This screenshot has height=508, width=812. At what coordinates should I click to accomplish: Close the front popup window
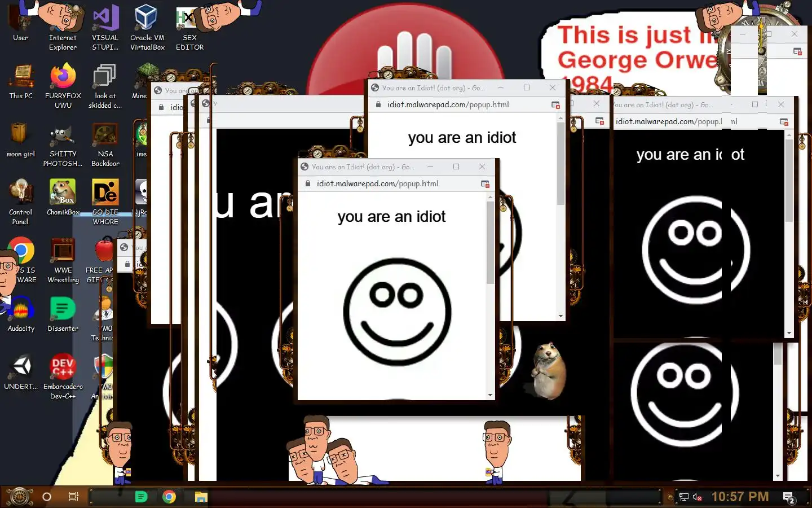click(482, 167)
